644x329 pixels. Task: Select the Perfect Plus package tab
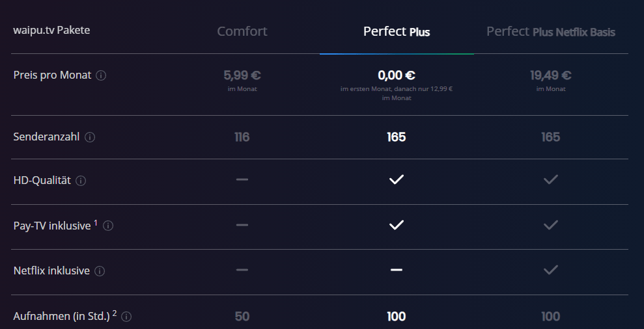pyautogui.click(x=397, y=31)
